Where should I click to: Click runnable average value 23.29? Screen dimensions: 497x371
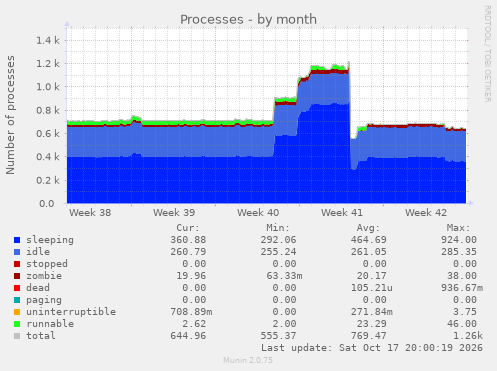click(372, 324)
